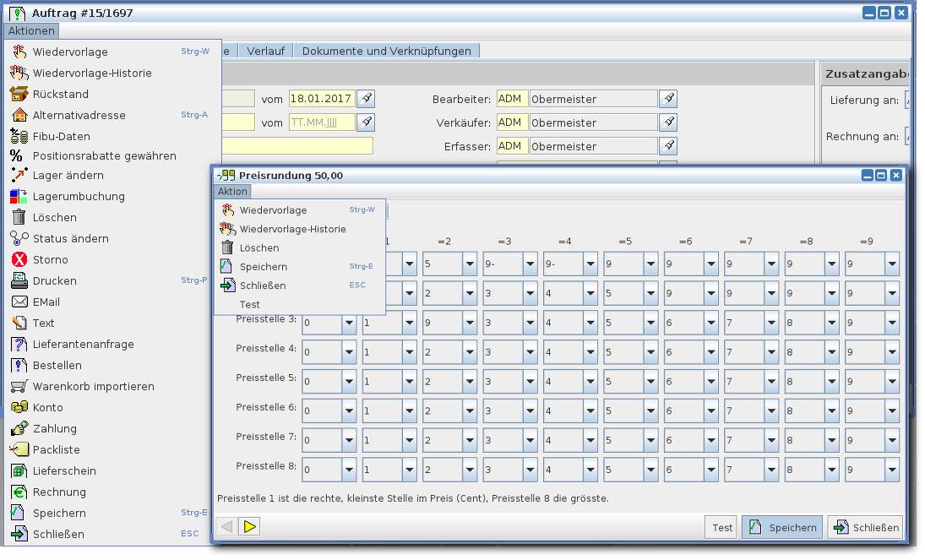Select the red Storno icon in Aktionen menu

[19, 259]
